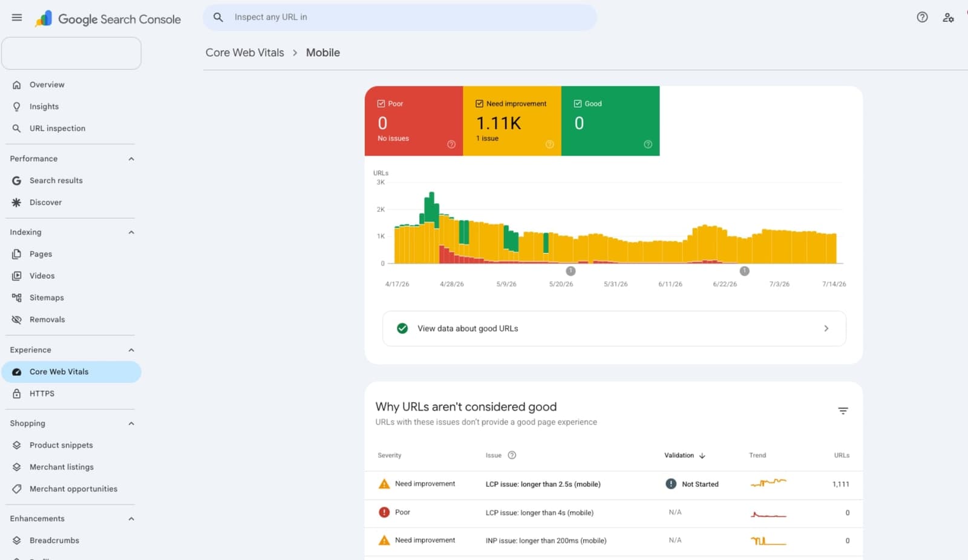Screen dimensions: 968x560
Task: Open LCP issue longer than 4s row
Action: tap(613, 513)
